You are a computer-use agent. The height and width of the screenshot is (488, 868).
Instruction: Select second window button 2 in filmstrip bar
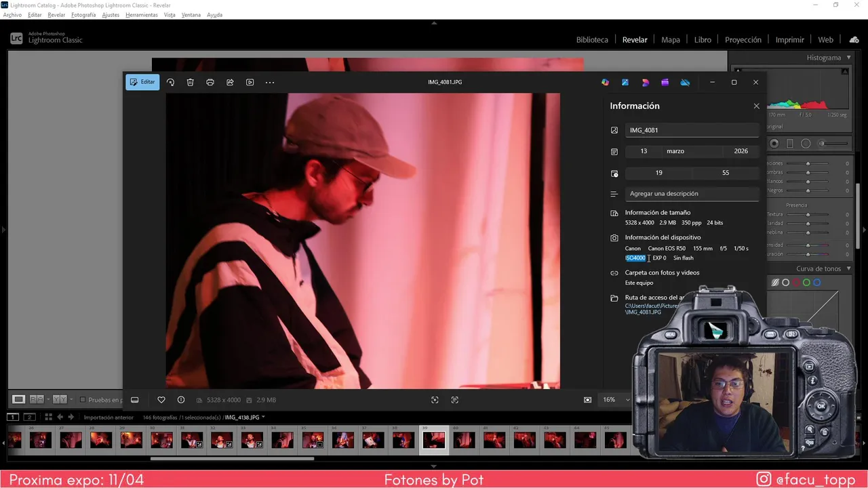(29, 417)
